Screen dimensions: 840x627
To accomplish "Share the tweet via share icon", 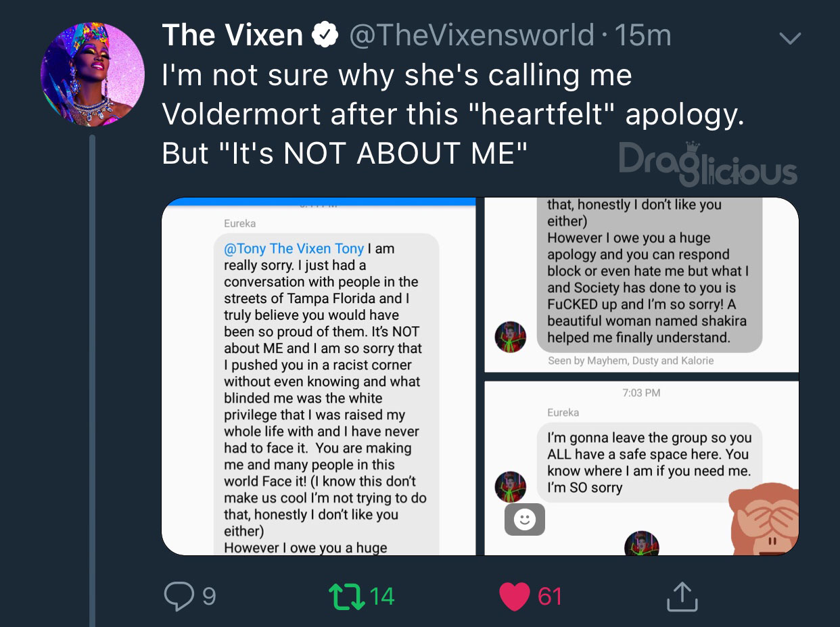I will tap(681, 596).
